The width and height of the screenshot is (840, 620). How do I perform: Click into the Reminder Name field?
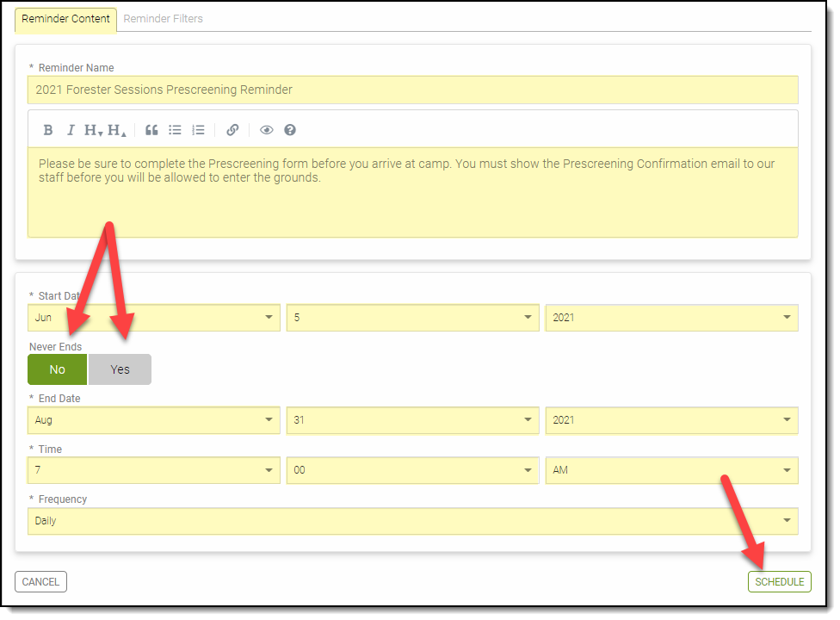[x=412, y=90]
